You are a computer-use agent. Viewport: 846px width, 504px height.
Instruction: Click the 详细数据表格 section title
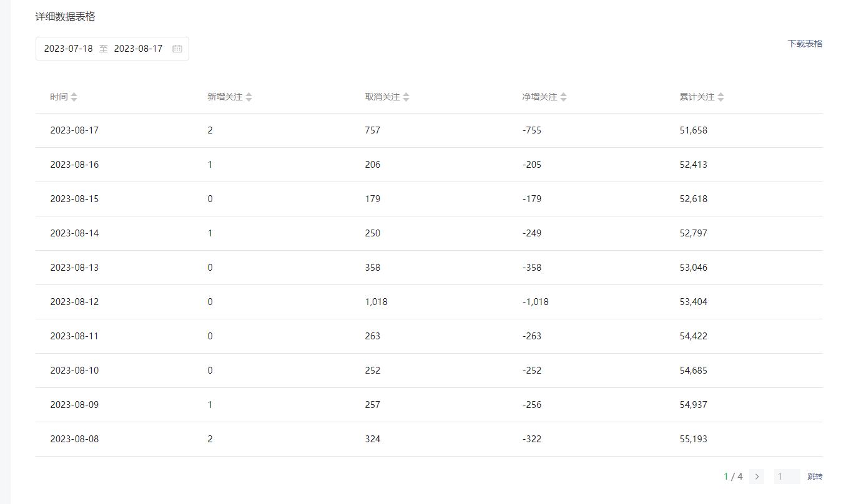pos(66,17)
